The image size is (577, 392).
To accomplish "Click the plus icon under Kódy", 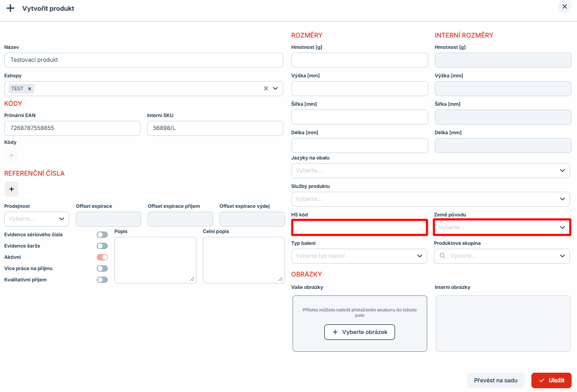I will (11, 156).
